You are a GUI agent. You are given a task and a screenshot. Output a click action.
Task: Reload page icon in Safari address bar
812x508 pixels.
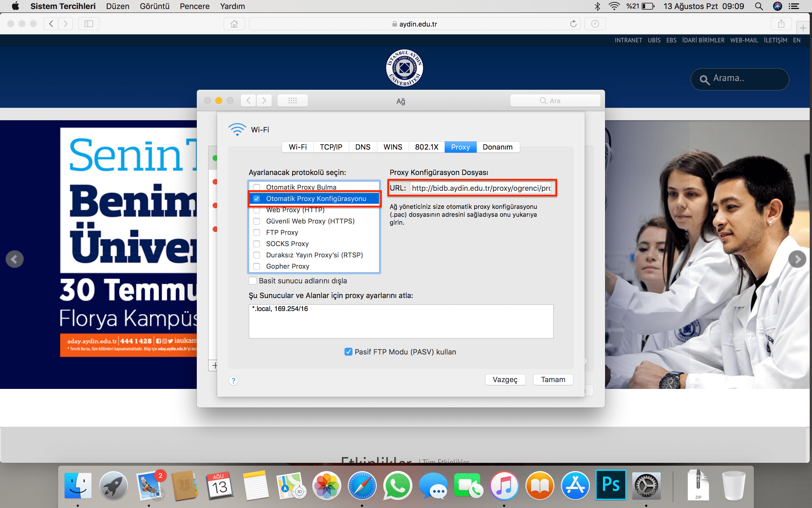click(x=573, y=24)
